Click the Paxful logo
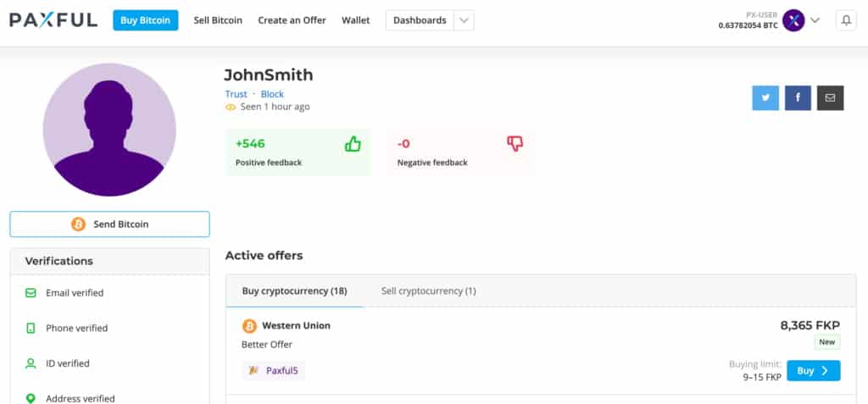Screen dimensions: 868x404 coord(53,20)
